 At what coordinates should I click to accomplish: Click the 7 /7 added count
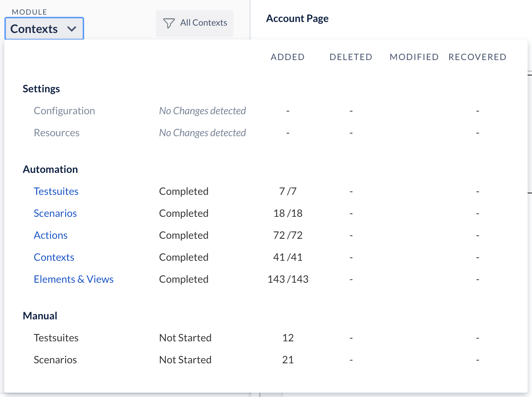(x=288, y=191)
